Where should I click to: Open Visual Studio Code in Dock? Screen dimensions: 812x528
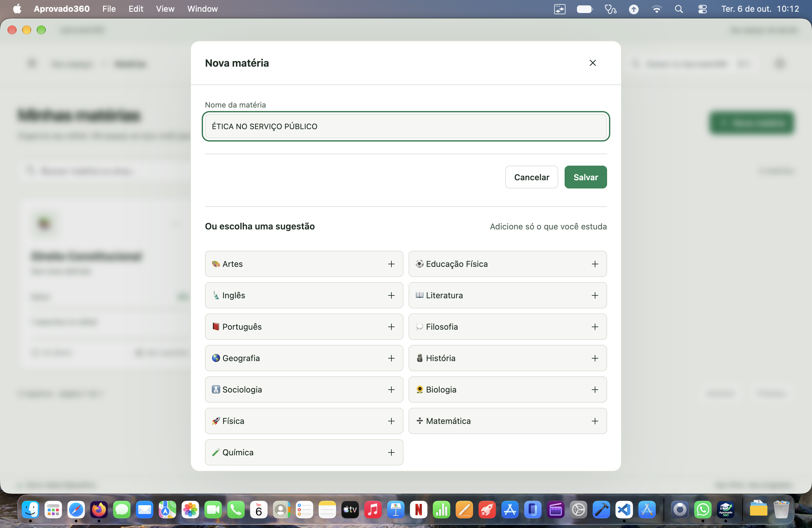pyautogui.click(x=624, y=510)
